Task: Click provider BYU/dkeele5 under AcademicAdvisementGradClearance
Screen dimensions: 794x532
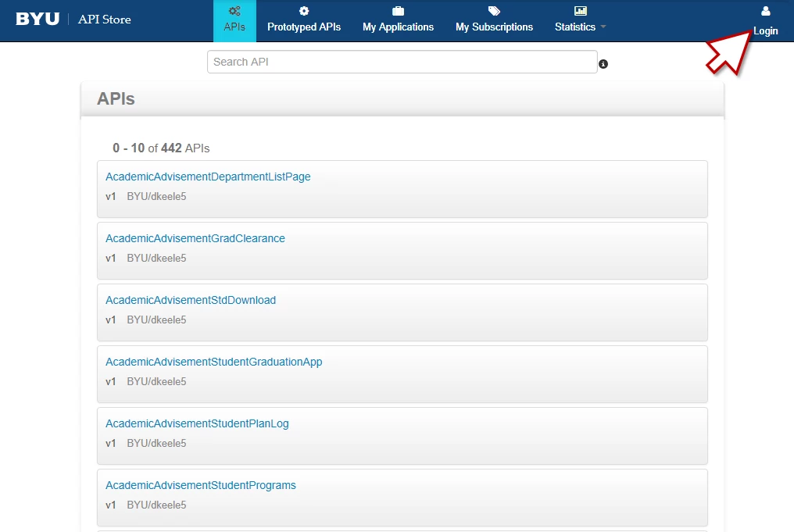Action: coord(156,258)
